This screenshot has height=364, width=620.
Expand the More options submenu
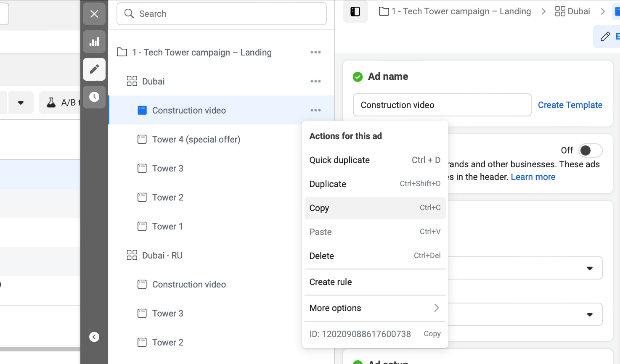[x=374, y=308]
